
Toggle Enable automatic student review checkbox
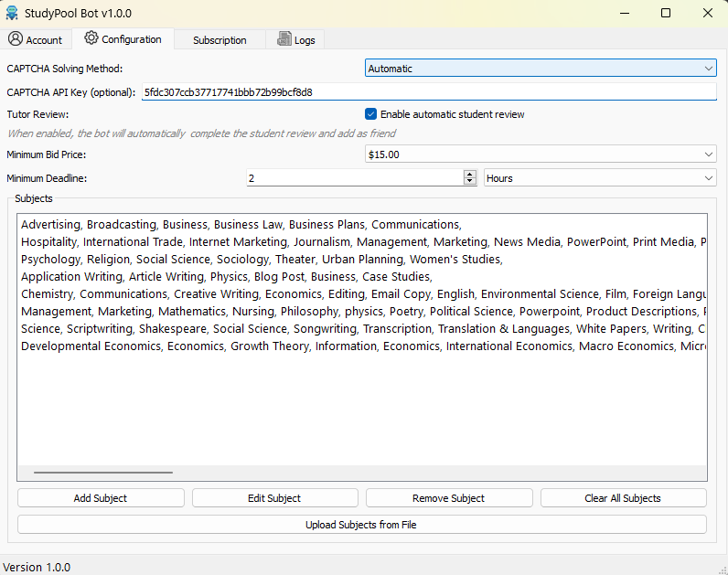[370, 114]
